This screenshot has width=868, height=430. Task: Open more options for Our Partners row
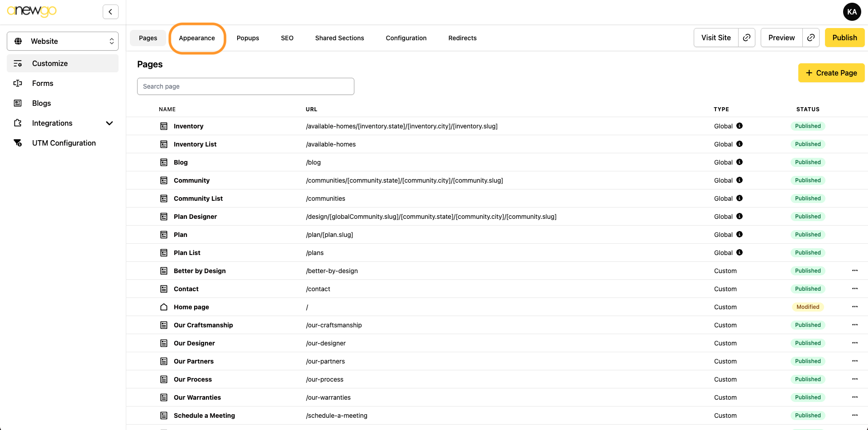(854, 361)
